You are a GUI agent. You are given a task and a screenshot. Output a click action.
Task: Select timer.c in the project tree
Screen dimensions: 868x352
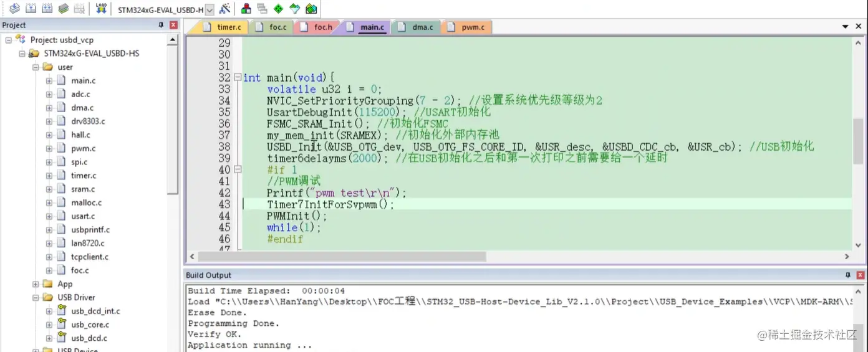click(84, 176)
